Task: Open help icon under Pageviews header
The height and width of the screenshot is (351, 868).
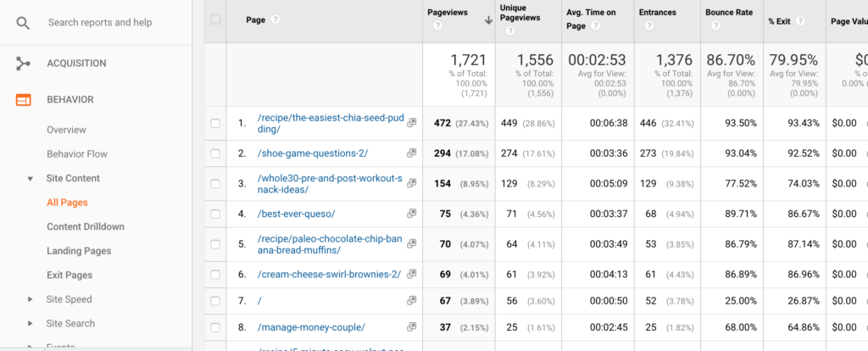Action: [x=437, y=25]
